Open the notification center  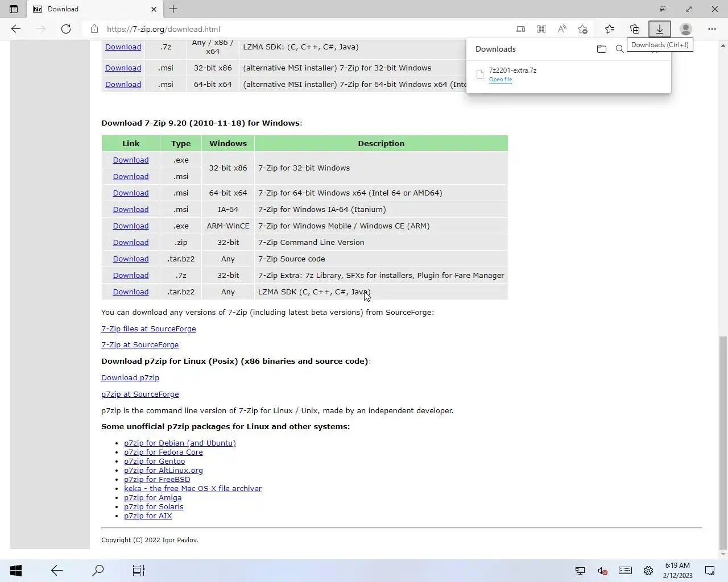tap(710, 571)
